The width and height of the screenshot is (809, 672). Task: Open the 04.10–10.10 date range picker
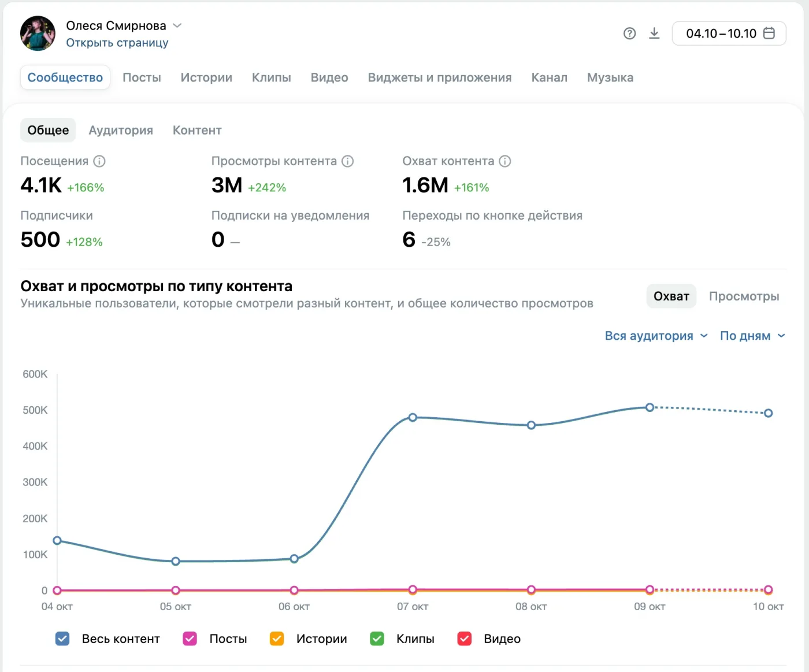[x=729, y=34]
